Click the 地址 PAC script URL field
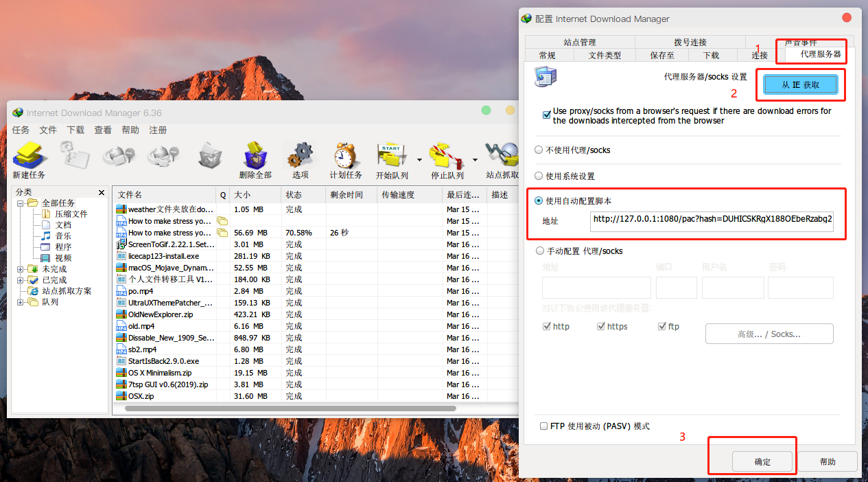The height and width of the screenshot is (482, 868). [x=712, y=221]
